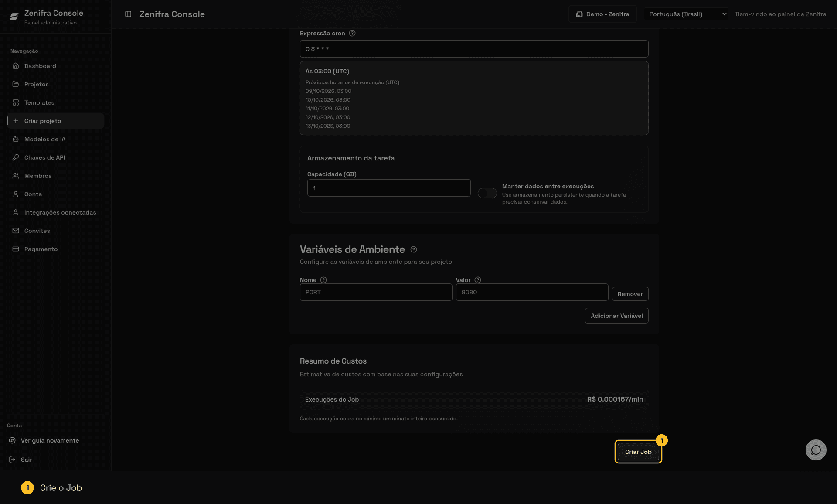Open Projetos in the navigation
This screenshot has width=837, height=504.
pyautogui.click(x=56, y=84)
